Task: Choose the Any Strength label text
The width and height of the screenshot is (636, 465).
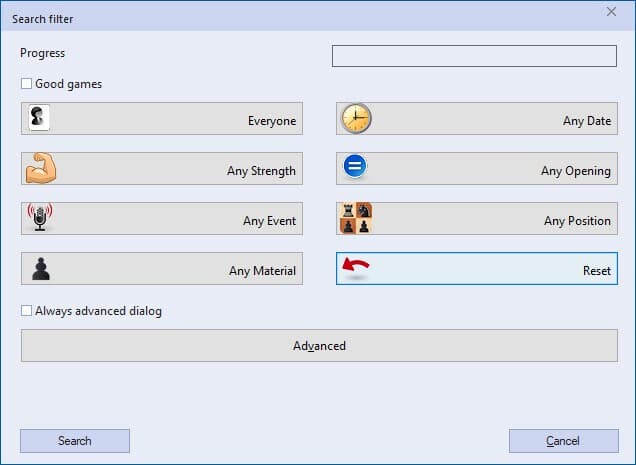Action: (261, 171)
